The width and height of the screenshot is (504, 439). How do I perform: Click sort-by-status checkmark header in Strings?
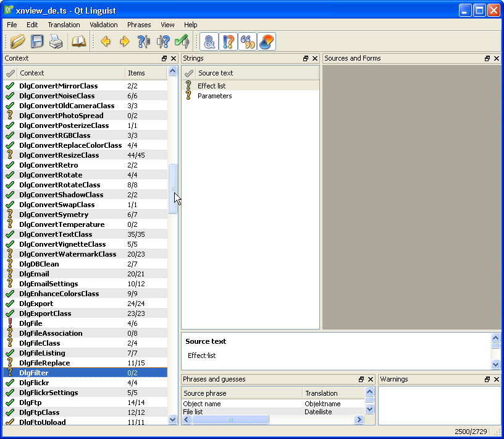click(188, 73)
